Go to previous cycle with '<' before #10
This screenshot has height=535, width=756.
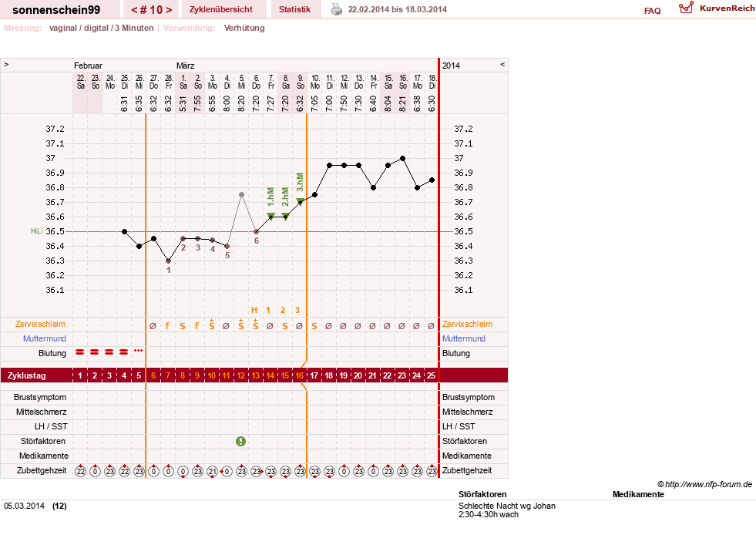[135, 10]
